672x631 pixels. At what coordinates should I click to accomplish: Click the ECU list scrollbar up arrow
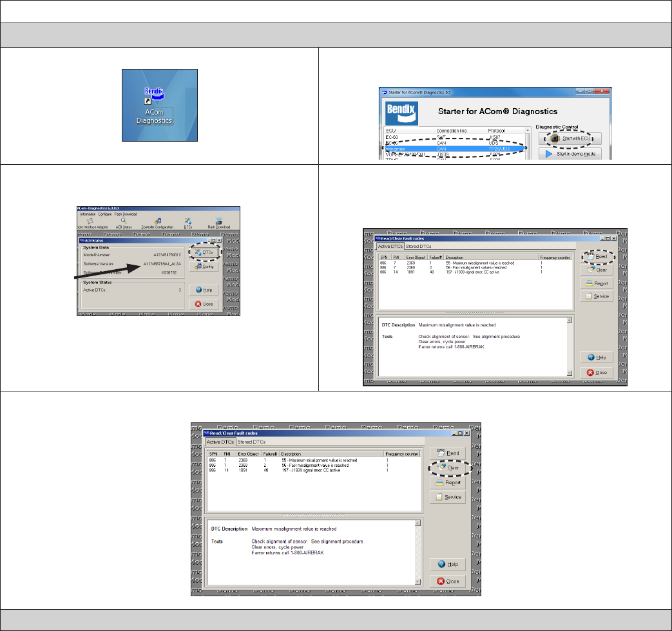click(528, 130)
